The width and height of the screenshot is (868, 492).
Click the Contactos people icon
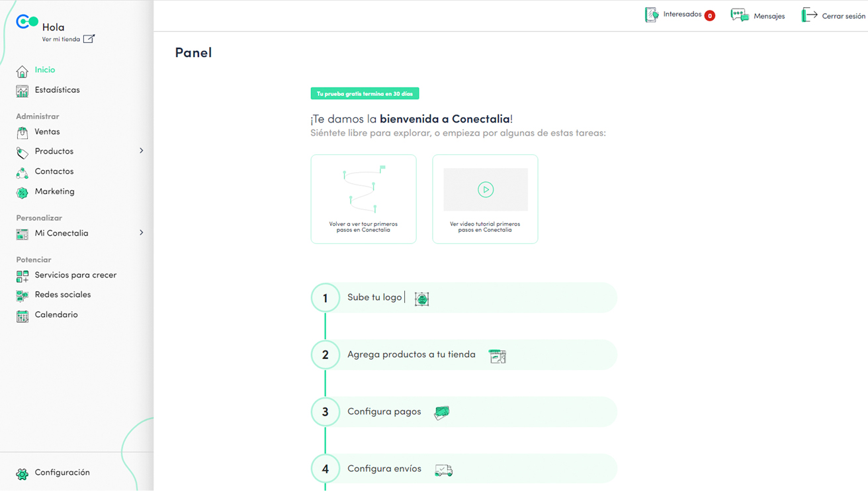click(x=22, y=172)
